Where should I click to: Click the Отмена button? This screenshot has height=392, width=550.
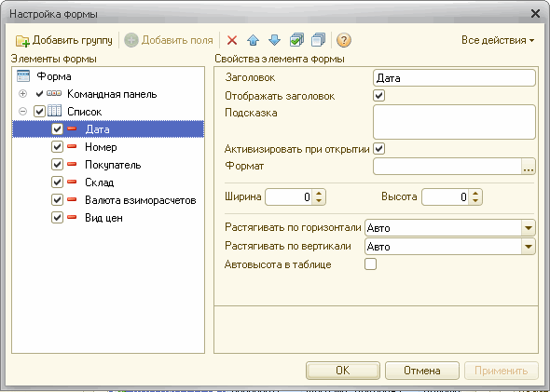click(x=422, y=371)
